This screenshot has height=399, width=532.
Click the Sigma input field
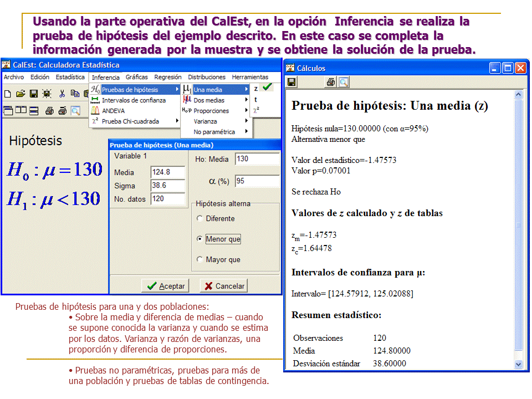coord(167,185)
